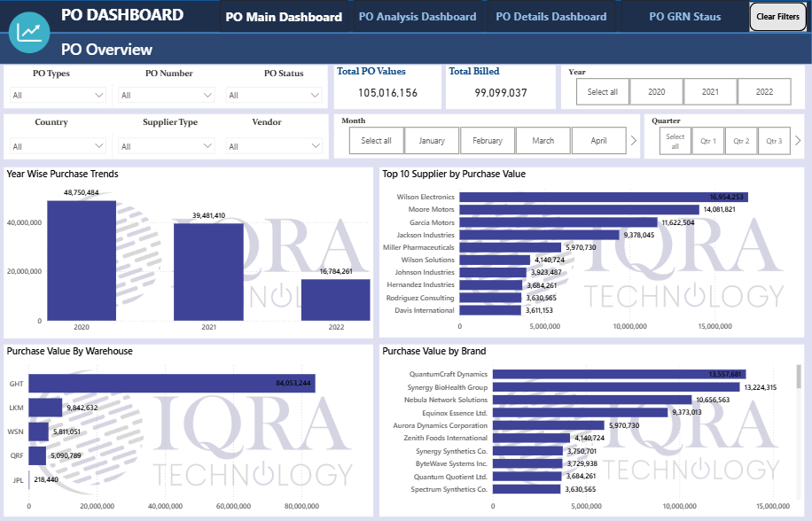Switch to PO Analysis Dashboard tab
Viewport: 812px width, 521px height.
pyautogui.click(x=418, y=17)
